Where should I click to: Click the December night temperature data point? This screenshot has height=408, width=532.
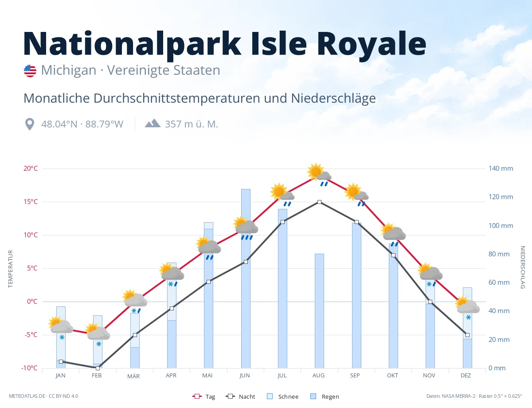[x=467, y=335]
